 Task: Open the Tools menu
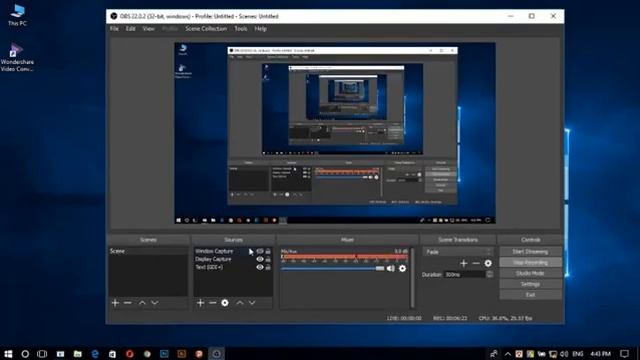pyautogui.click(x=241, y=29)
